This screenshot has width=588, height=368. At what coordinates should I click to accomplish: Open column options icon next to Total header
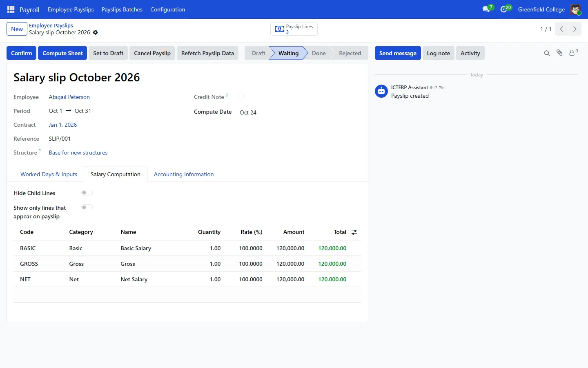[x=354, y=232]
